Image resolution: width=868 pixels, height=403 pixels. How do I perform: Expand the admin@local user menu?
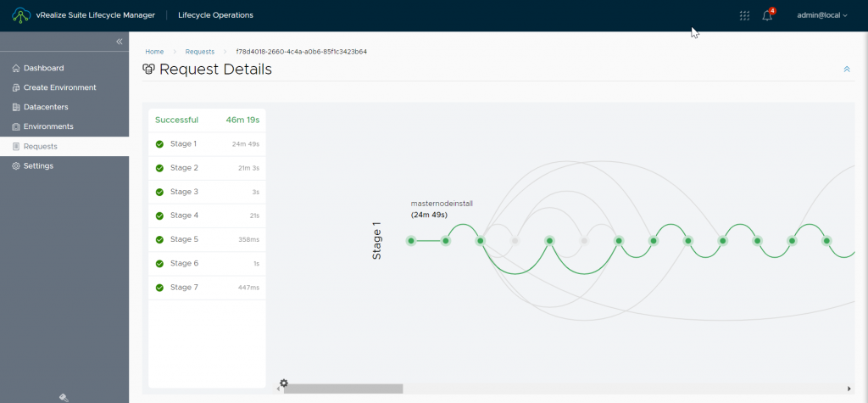tap(822, 15)
